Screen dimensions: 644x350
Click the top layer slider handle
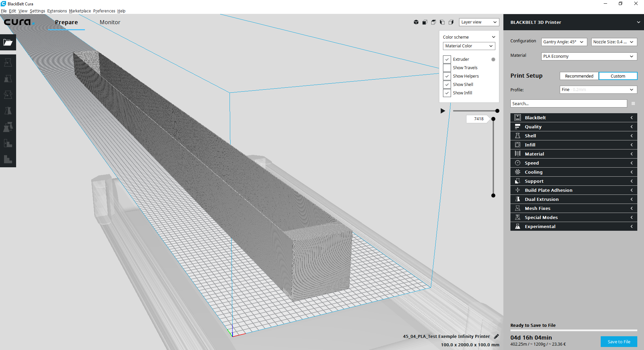coord(493,119)
